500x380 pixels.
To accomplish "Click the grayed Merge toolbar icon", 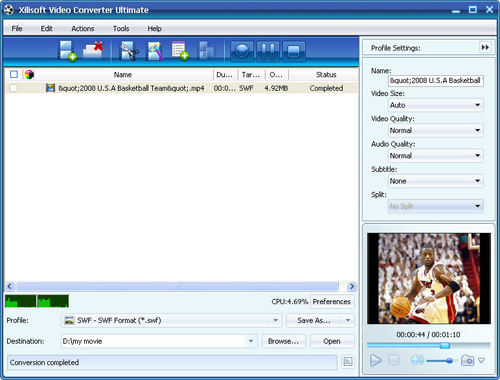I will 206,51.
